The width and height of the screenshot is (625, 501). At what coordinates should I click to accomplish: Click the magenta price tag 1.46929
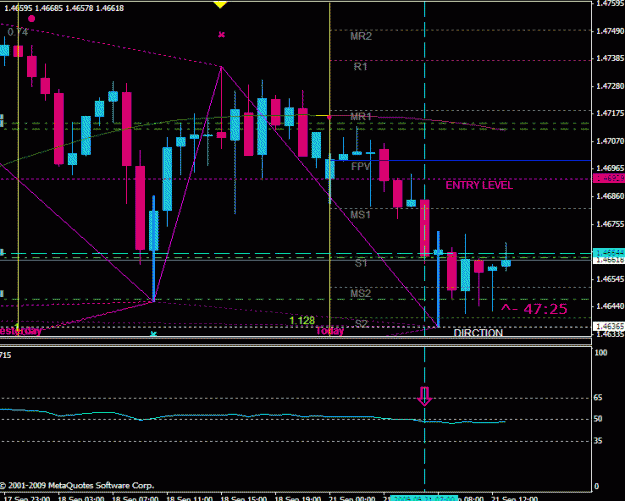point(609,178)
